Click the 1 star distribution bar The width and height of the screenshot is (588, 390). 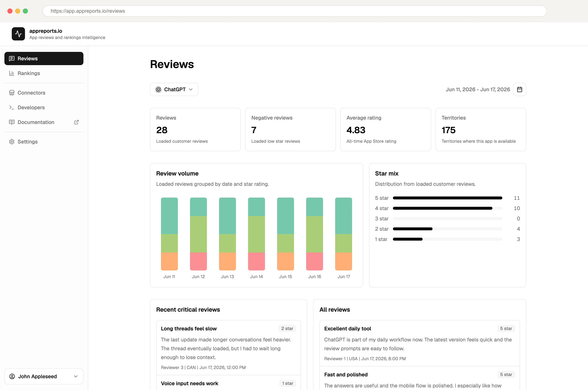[447, 239]
